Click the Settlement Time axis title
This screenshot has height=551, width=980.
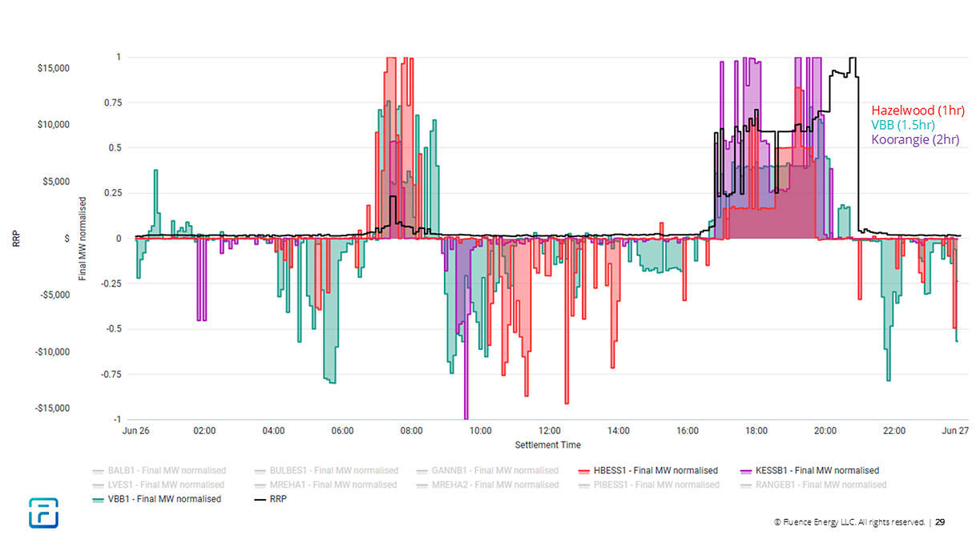(547, 444)
